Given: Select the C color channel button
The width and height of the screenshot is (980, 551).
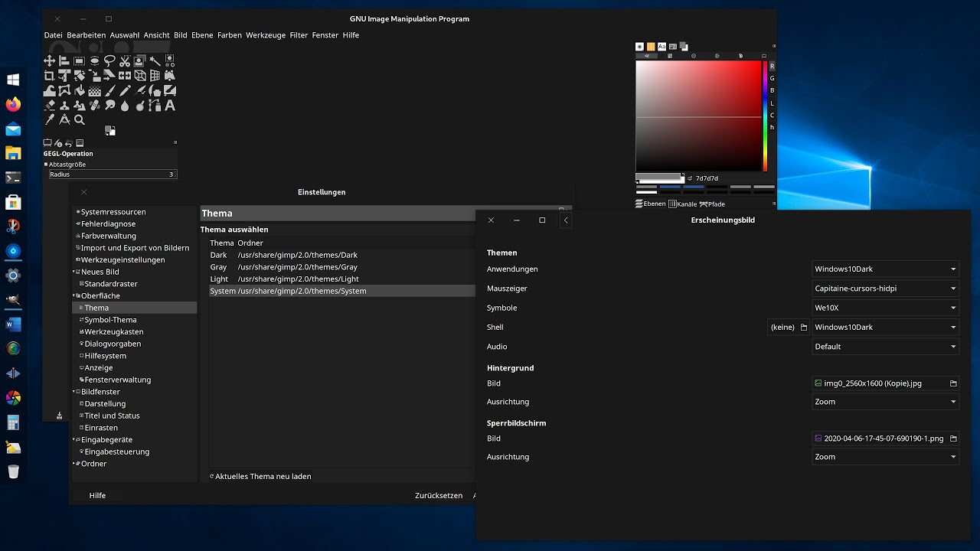Looking at the screenshot, I should pyautogui.click(x=772, y=115).
